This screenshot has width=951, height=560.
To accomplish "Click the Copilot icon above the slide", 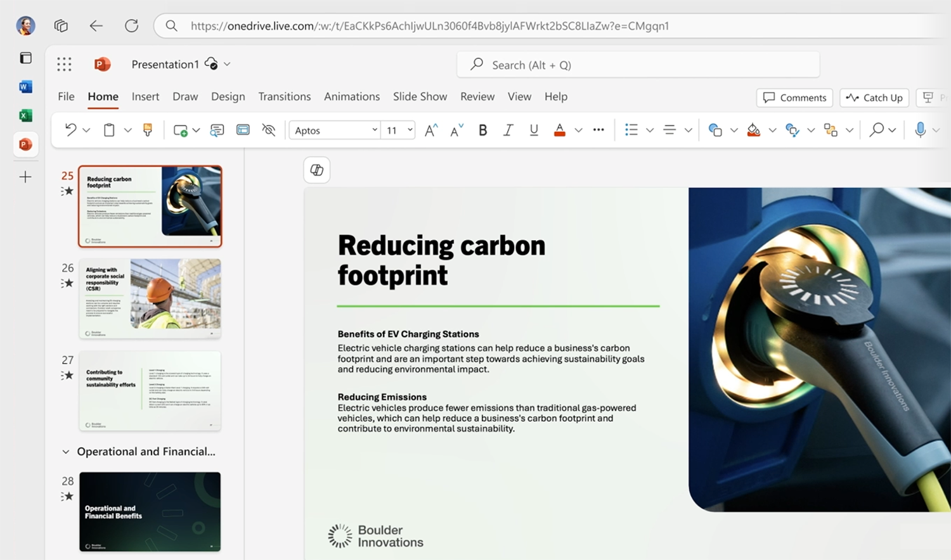I will [317, 170].
